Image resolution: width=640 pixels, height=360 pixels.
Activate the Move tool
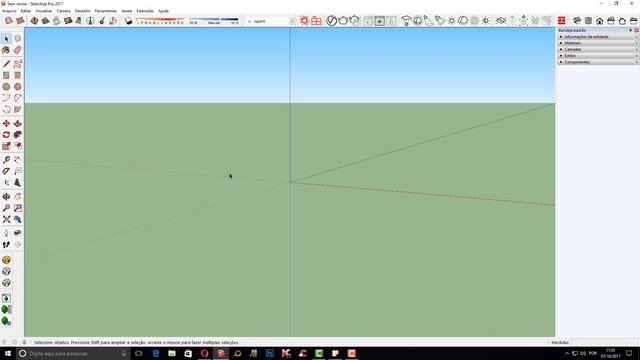pyautogui.click(x=6, y=124)
